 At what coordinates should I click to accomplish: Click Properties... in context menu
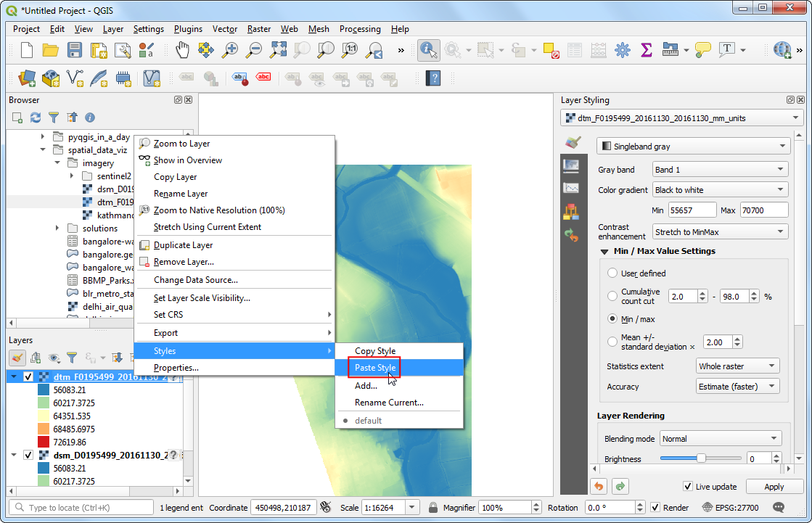coord(234,368)
